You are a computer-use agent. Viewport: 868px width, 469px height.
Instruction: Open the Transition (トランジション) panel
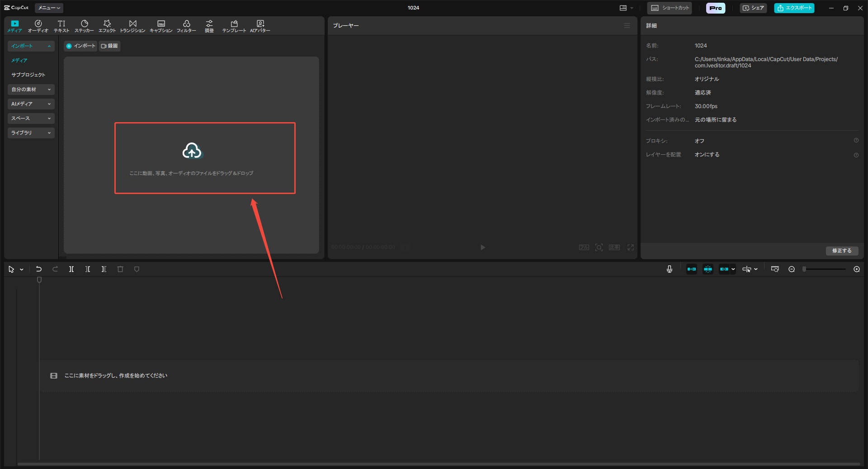tap(132, 26)
